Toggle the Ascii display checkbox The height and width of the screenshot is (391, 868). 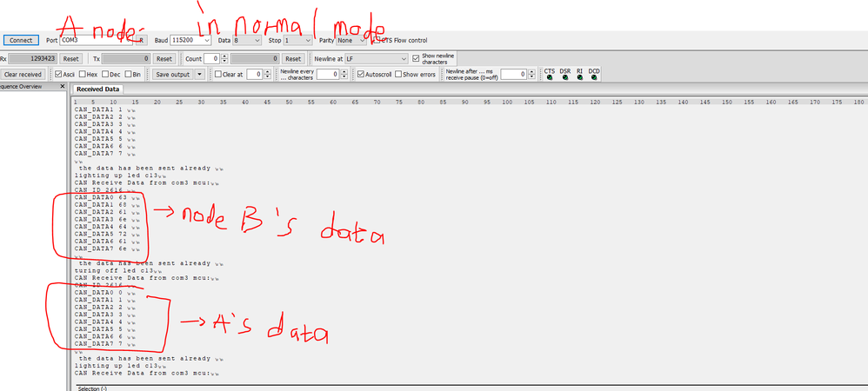point(58,74)
